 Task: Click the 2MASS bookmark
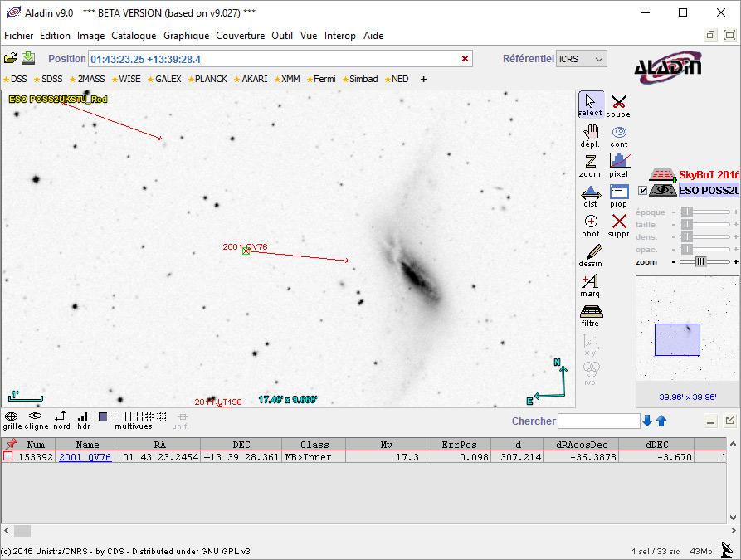click(x=87, y=79)
